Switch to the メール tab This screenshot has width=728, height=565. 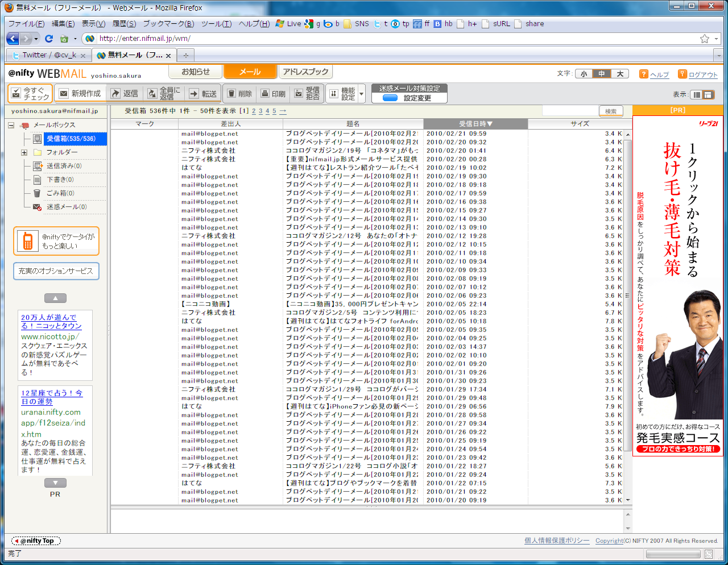point(250,72)
